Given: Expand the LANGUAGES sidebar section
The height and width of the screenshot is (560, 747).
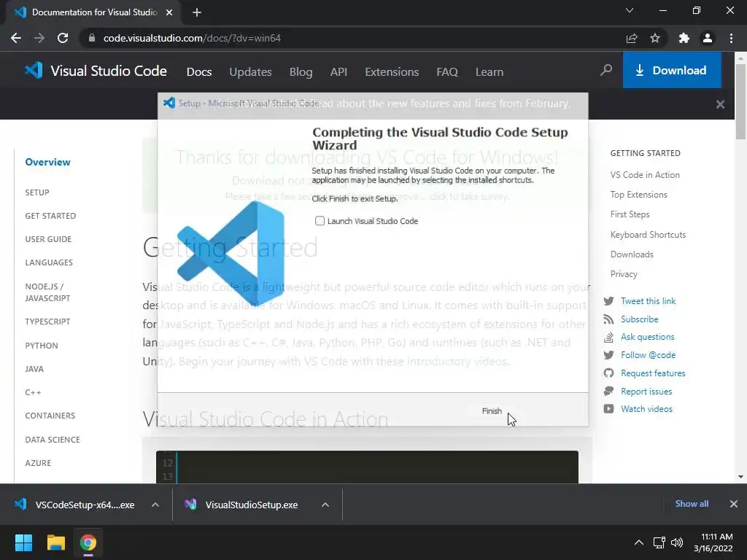Looking at the screenshot, I should coord(49,262).
